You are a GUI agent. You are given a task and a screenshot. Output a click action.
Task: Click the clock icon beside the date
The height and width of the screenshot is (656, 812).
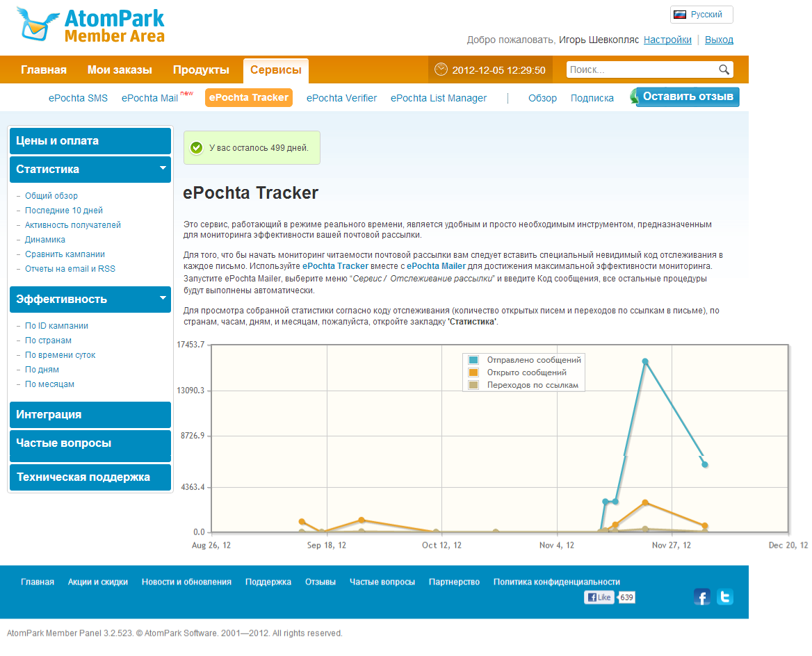(x=441, y=69)
